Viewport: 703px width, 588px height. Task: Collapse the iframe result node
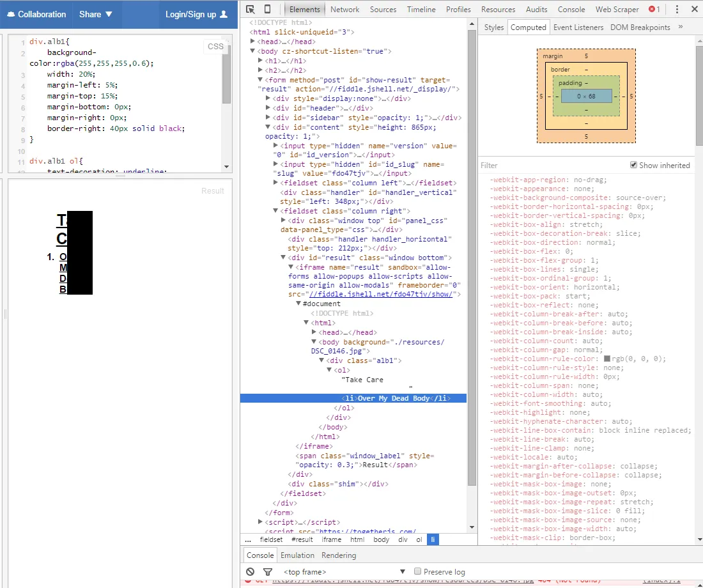tap(291, 267)
